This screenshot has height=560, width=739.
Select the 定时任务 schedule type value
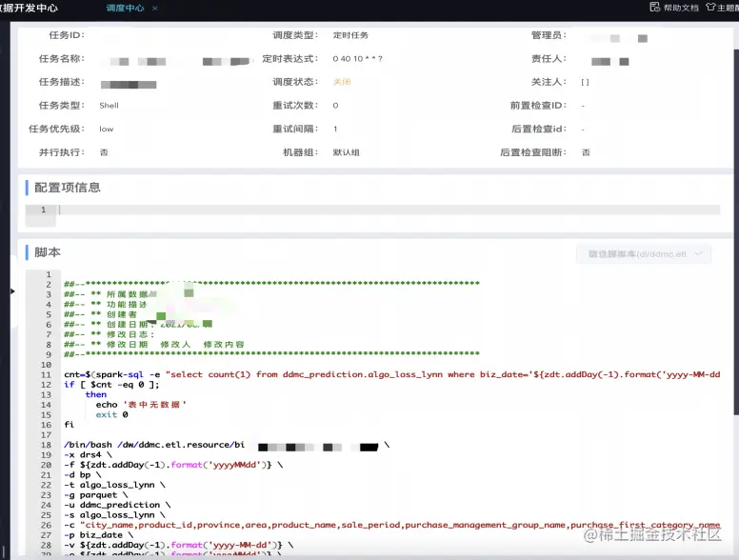pos(350,35)
